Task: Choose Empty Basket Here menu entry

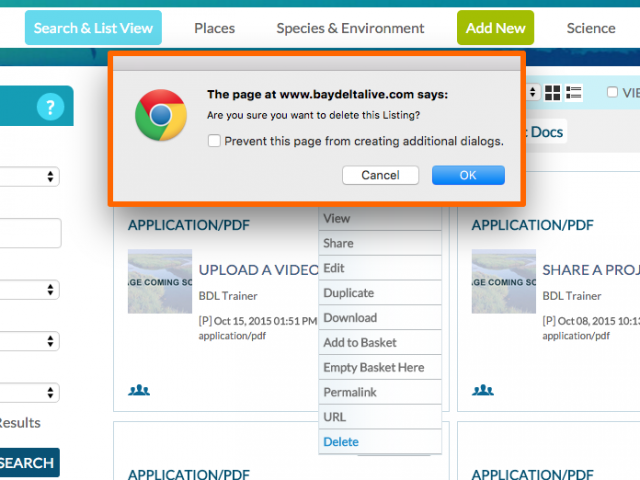Action: (380, 367)
